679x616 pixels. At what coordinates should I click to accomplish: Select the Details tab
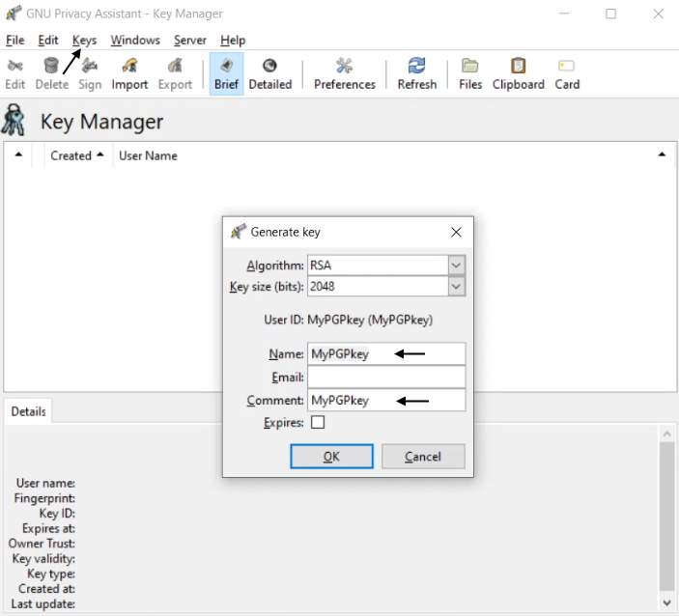point(28,410)
